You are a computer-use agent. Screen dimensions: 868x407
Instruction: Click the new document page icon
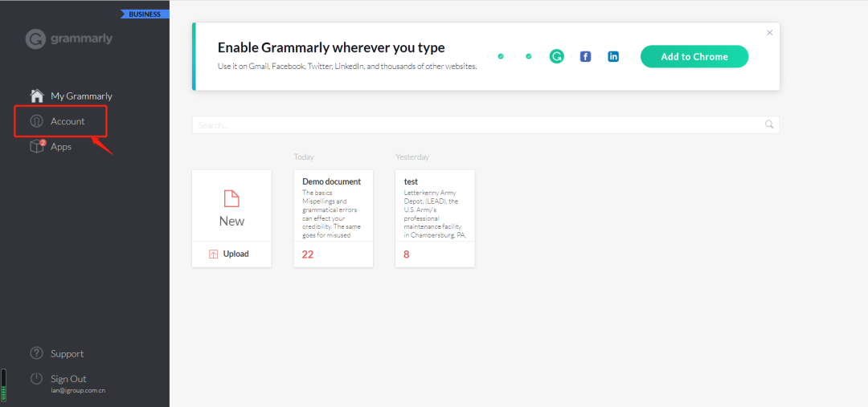(x=231, y=198)
